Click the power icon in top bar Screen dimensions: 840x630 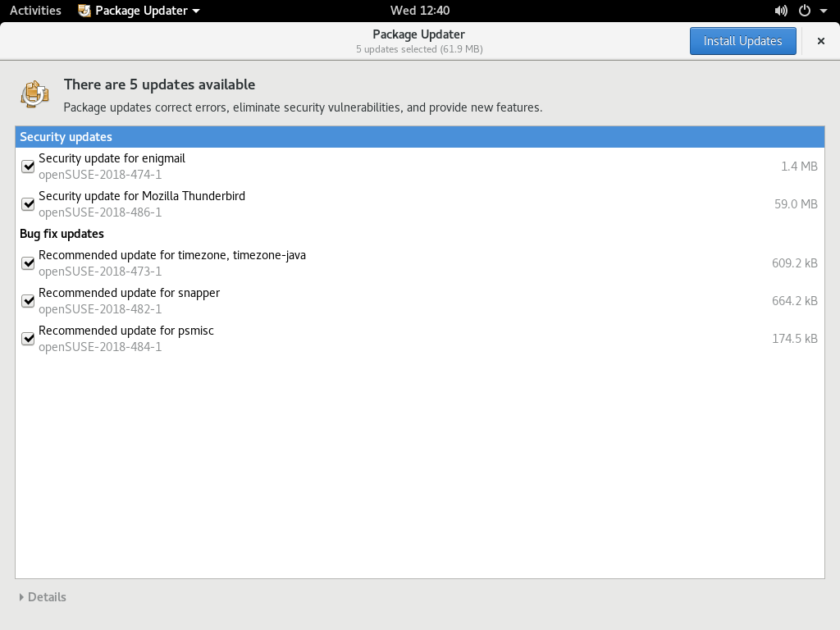pos(804,11)
